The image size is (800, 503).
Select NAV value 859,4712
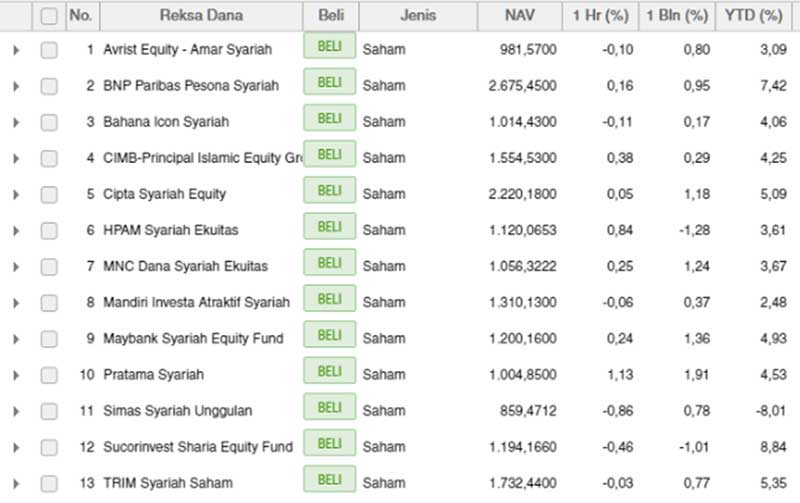(x=528, y=411)
